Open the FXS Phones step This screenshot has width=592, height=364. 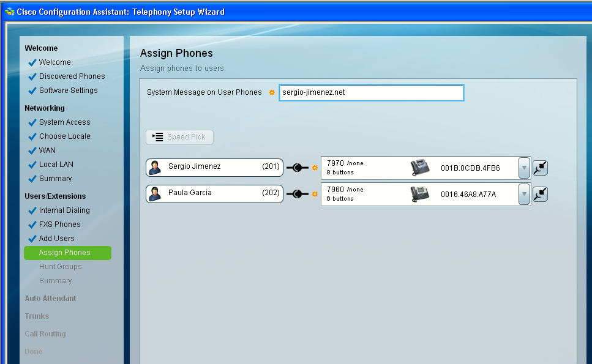coord(59,225)
